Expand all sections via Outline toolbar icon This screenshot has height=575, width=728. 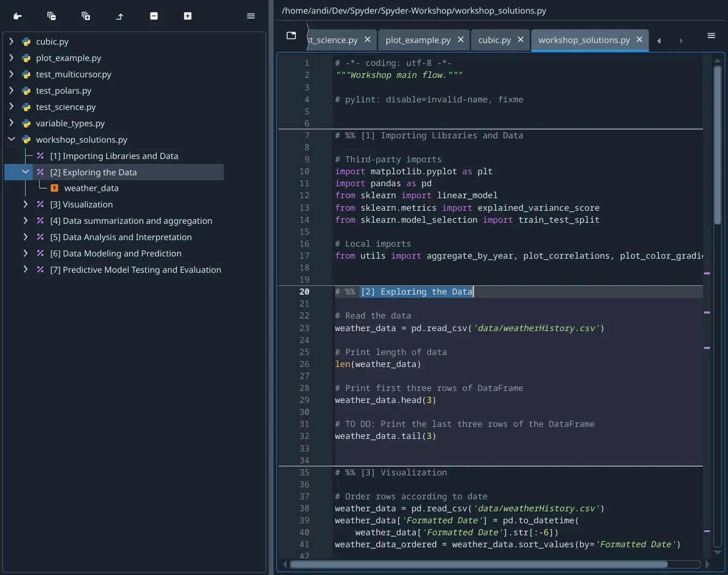[x=86, y=16]
